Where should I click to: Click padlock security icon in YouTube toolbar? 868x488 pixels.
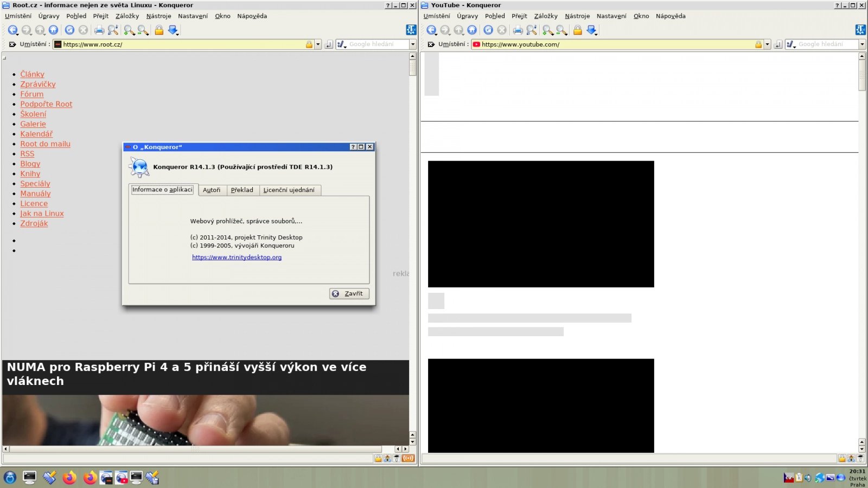point(578,30)
